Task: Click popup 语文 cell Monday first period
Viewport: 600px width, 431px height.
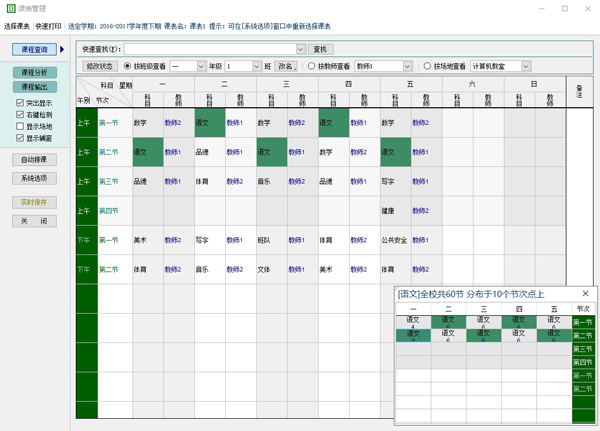Action: point(413,322)
